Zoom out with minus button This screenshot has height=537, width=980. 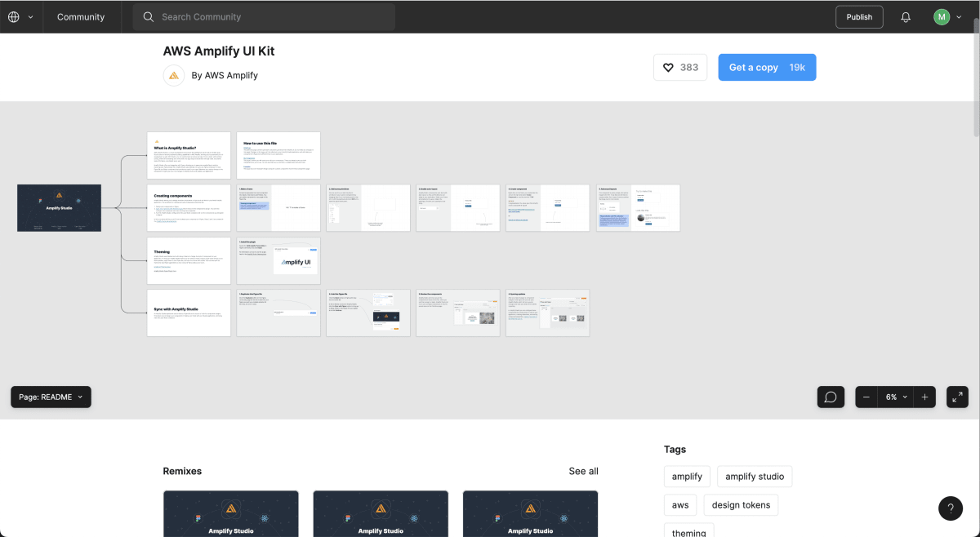pyautogui.click(x=866, y=397)
